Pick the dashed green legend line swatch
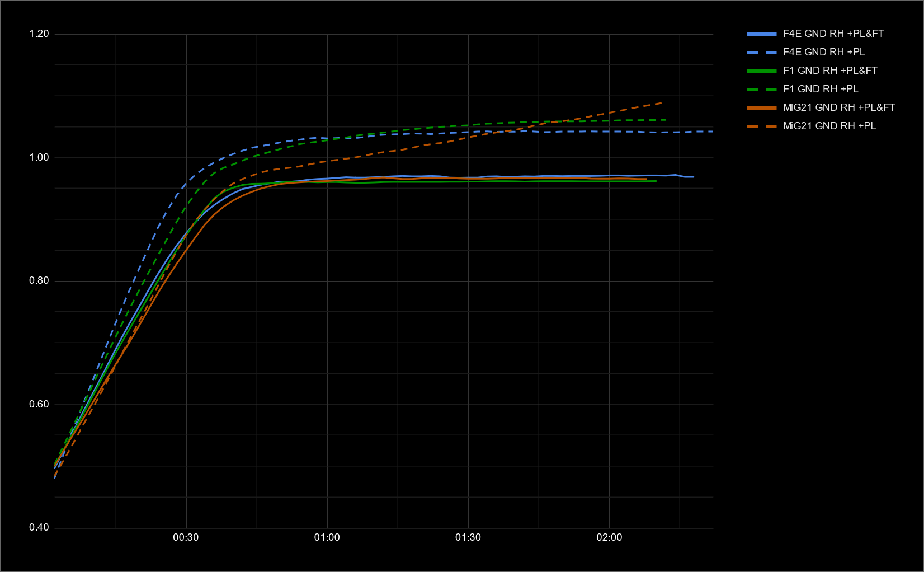 pos(762,90)
